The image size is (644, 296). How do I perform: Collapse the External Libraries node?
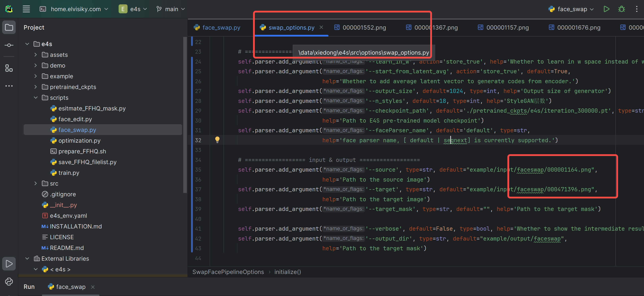tap(27, 258)
